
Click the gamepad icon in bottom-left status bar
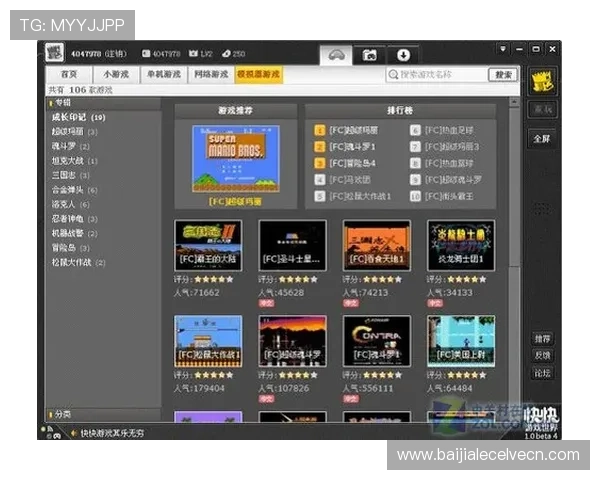57,436
